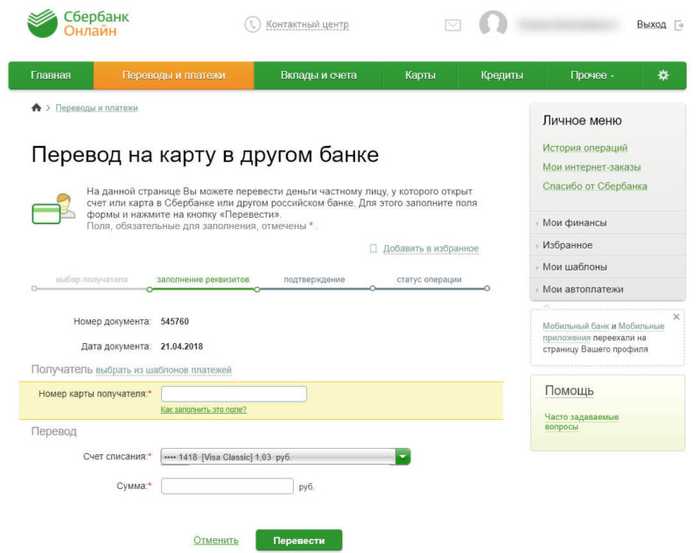Click the bookmark icon beside Добавить в избранное

pyautogui.click(x=373, y=249)
